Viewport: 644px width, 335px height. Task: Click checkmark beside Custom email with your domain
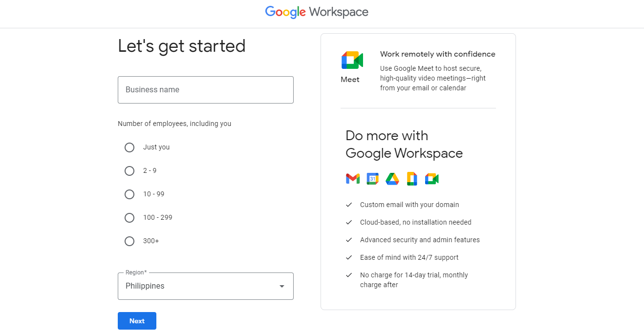tap(349, 205)
